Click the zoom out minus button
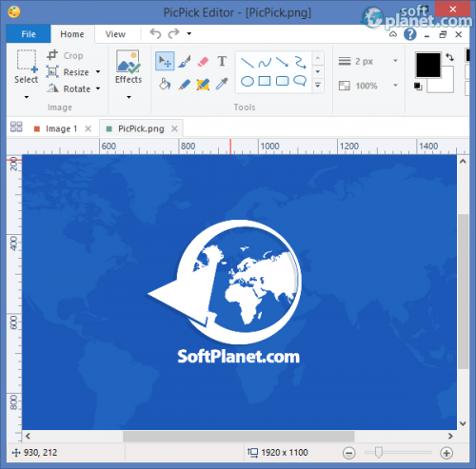 pos(348,453)
